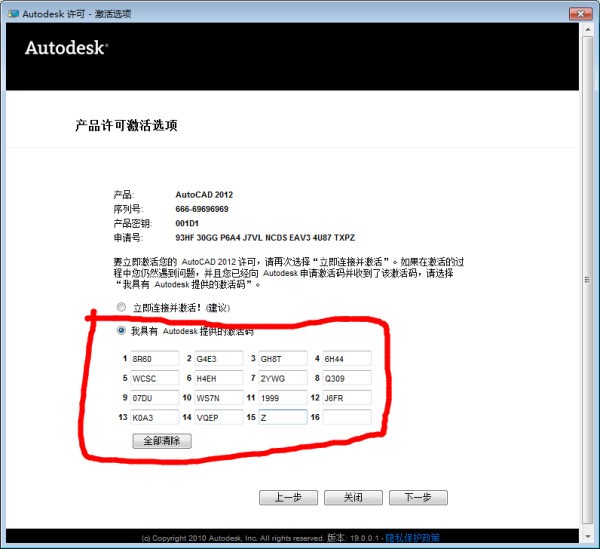Viewport: 600px width, 549px height.
Task: Click activation field 5 containing WCSC
Action: (154, 378)
